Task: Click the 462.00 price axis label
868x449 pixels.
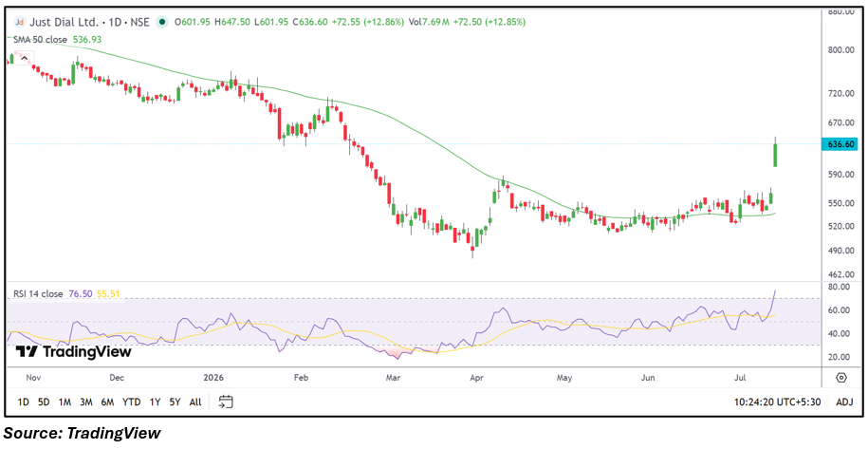Action: tap(840, 274)
